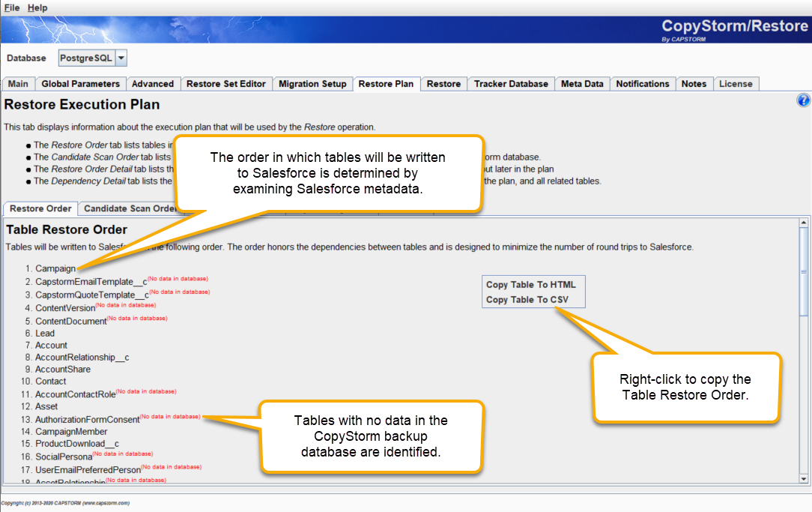
Task: Click the Copy Table To CSV button
Action: (533, 299)
